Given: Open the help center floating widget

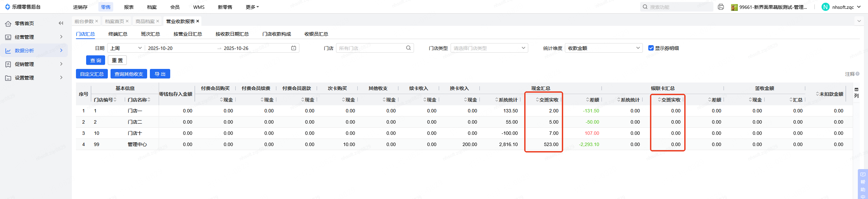Looking at the screenshot, I should pyautogui.click(x=863, y=184).
